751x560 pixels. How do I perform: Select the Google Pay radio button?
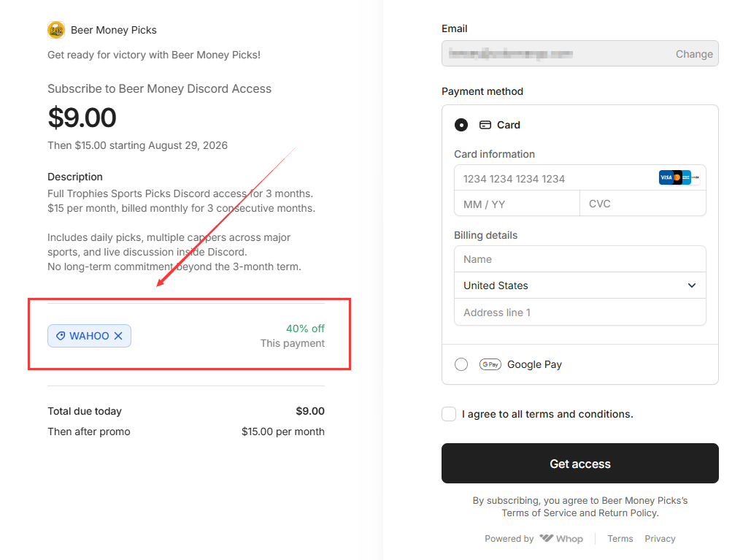coord(461,364)
